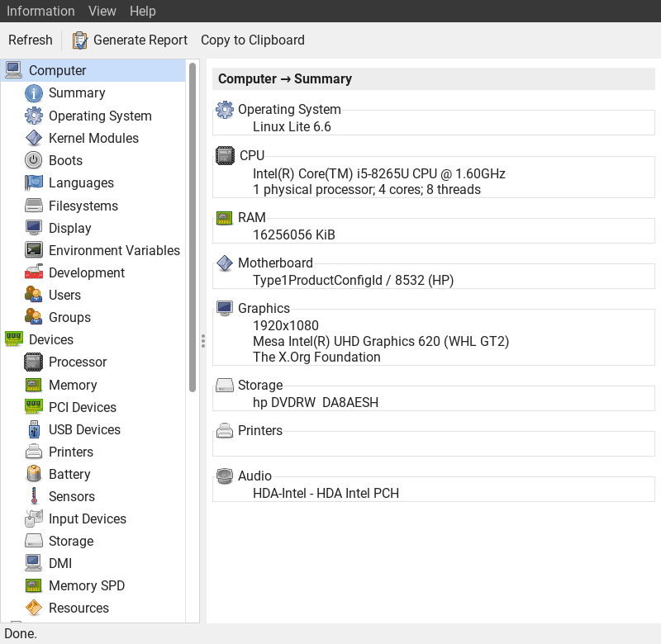Open the USB Devices section
Screen dimensions: 661x644
coord(83,429)
